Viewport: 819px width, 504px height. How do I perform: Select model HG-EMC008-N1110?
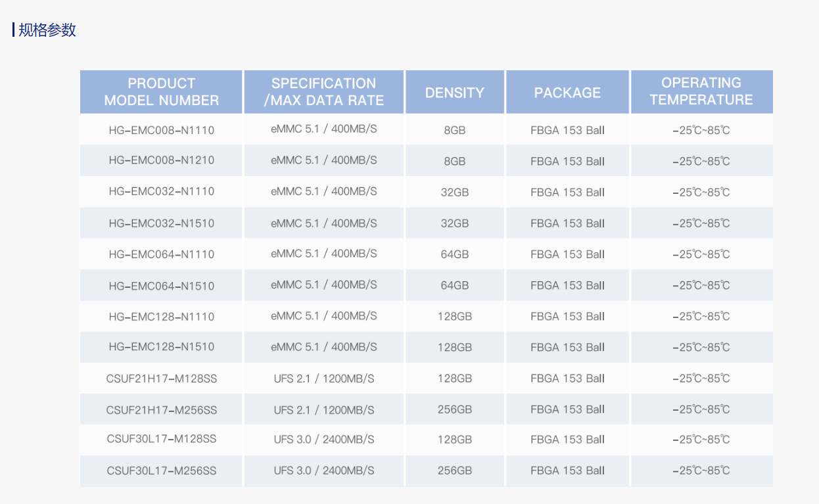(x=162, y=130)
